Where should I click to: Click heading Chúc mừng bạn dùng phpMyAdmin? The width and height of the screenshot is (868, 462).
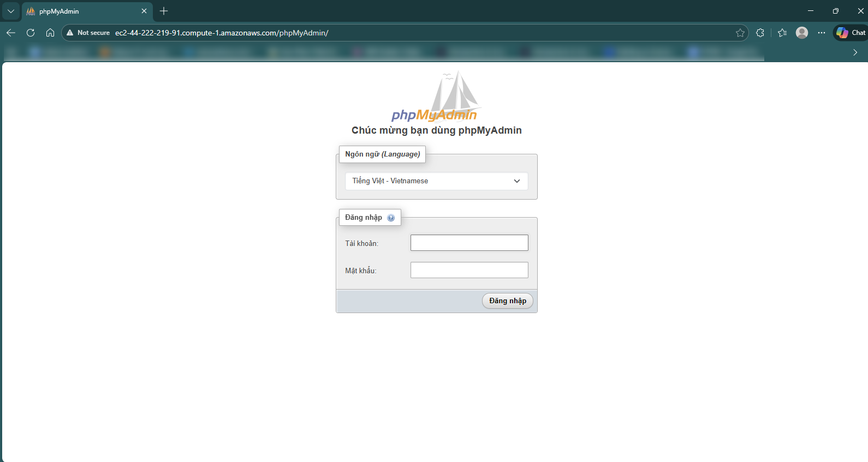point(437,130)
